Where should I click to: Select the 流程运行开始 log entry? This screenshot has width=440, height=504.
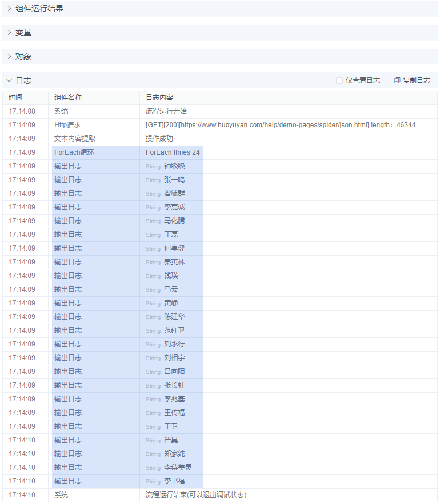click(166, 111)
